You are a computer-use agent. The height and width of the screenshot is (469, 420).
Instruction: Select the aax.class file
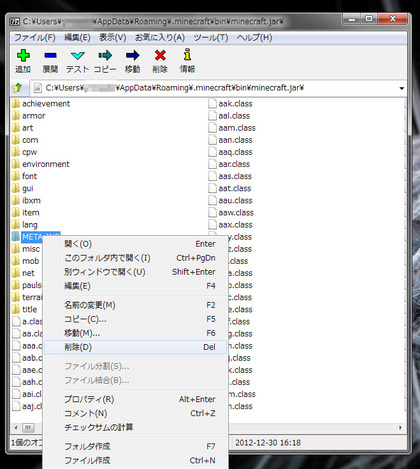point(230,225)
